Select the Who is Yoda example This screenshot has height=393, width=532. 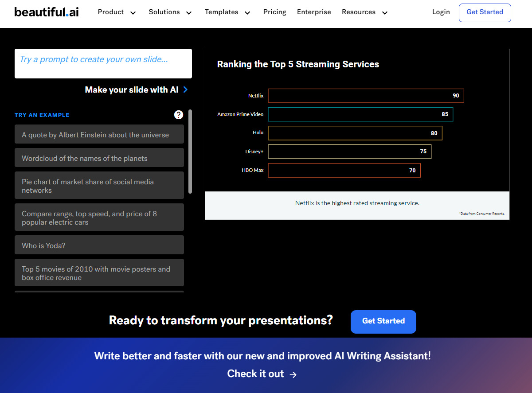[99, 245]
